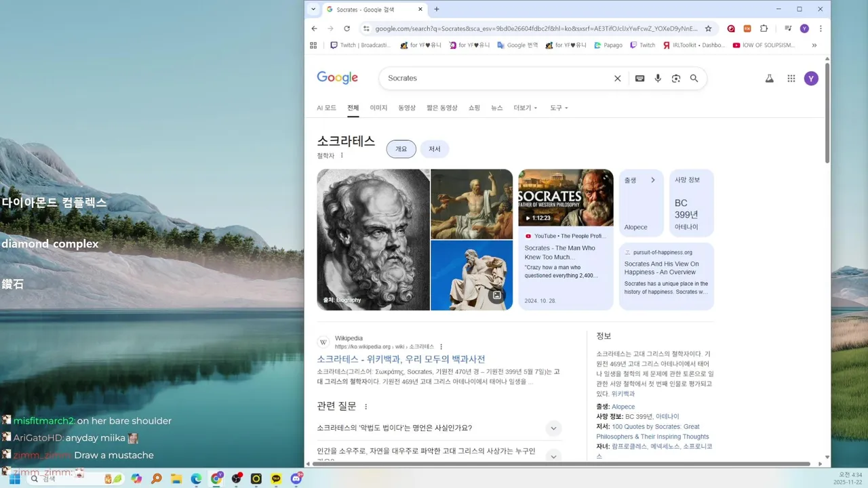Open Google account avatar on page
Viewport: 868px width, 488px height.
(x=811, y=79)
